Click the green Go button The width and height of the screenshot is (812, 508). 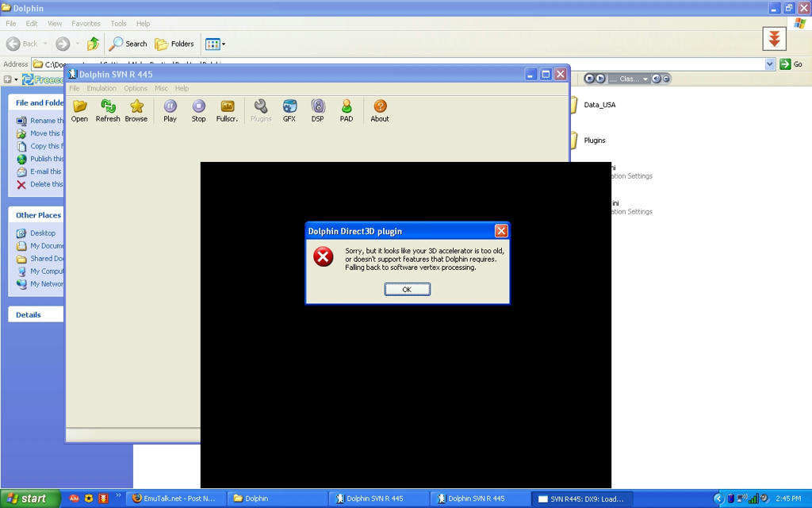click(791, 64)
